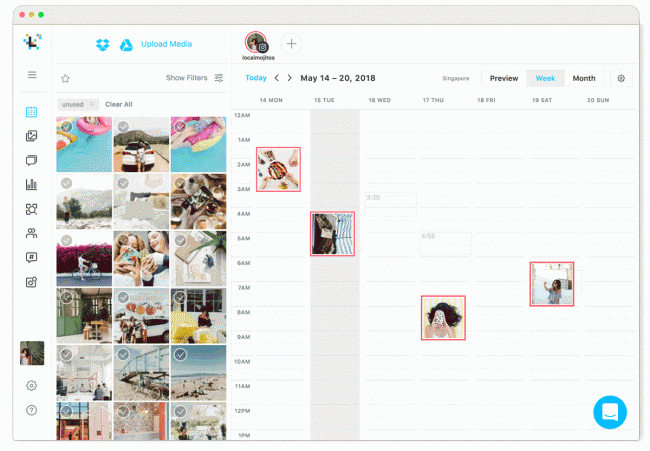
Task: Expand the hamburger menu in sidebar
Action: (31, 75)
